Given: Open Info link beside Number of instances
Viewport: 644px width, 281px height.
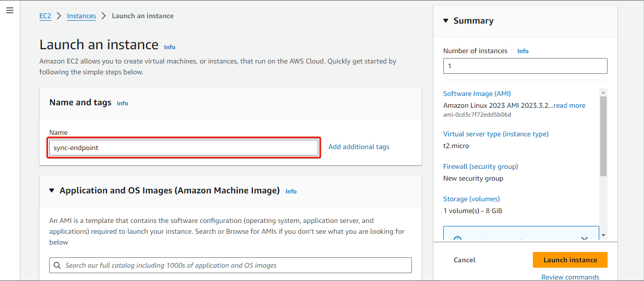Looking at the screenshot, I should pos(523,51).
